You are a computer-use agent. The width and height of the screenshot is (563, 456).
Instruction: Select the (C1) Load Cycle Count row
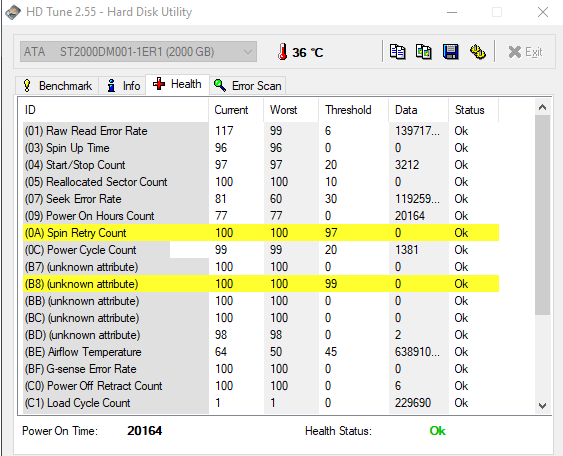pos(261,403)
